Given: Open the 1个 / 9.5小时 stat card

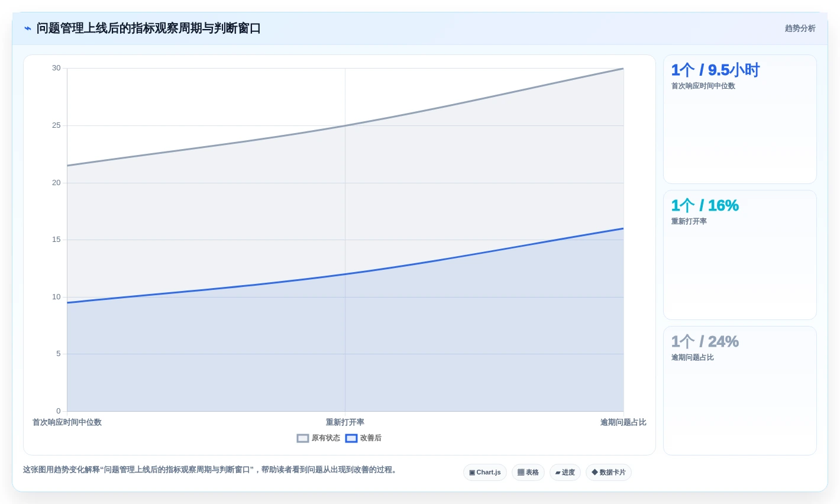Looking at the screenshot, I should (x=740, y=119).
